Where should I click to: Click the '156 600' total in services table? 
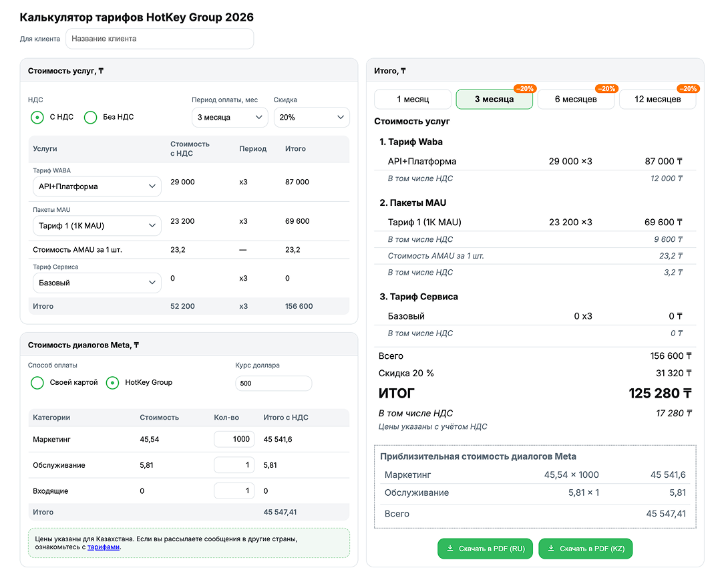coord(299,307)
